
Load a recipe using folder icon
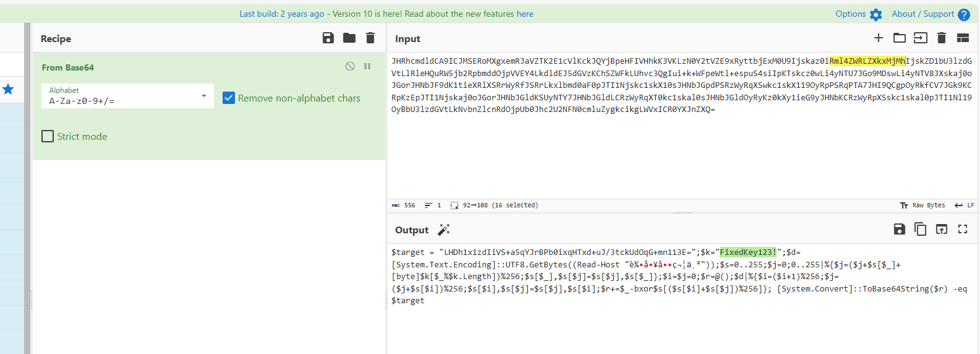[349, 38]
